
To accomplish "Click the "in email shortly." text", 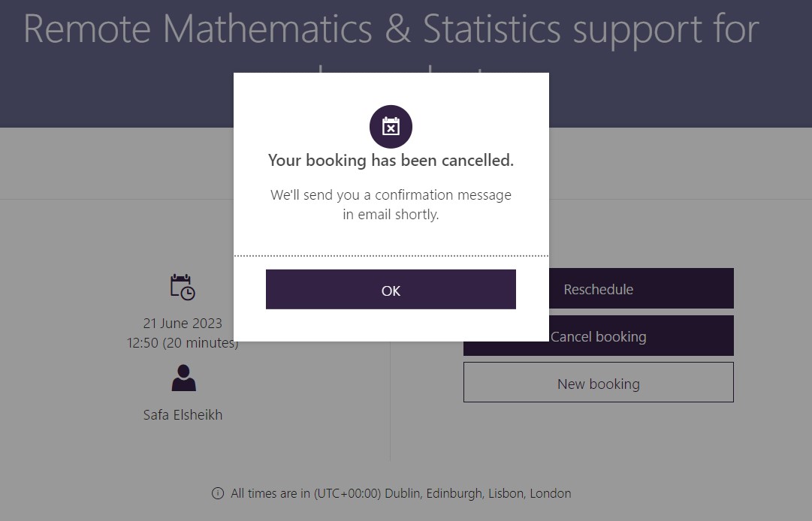I will (x=391, y=215).
